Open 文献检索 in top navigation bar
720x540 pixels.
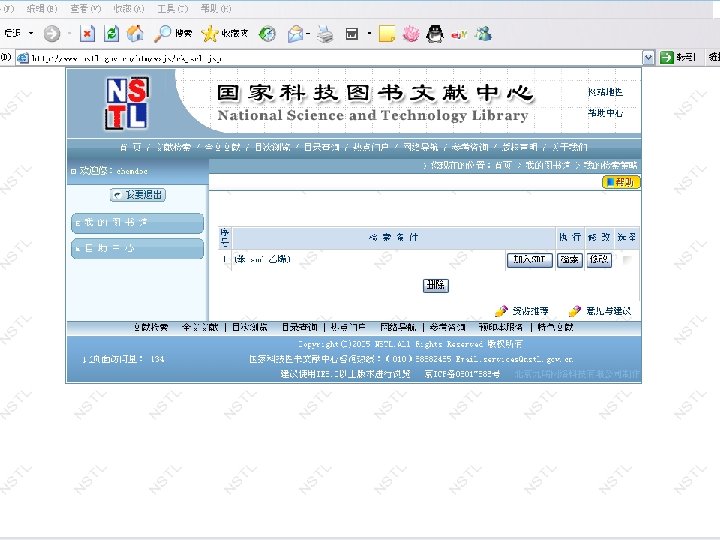coord(174,147)
